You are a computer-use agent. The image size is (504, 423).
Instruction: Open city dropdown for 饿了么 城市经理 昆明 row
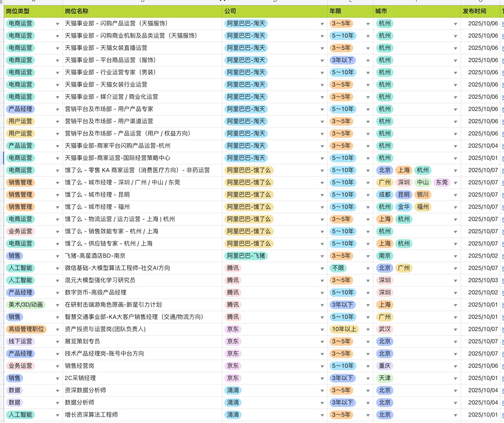pyautogui.click(x=456, y=195)
